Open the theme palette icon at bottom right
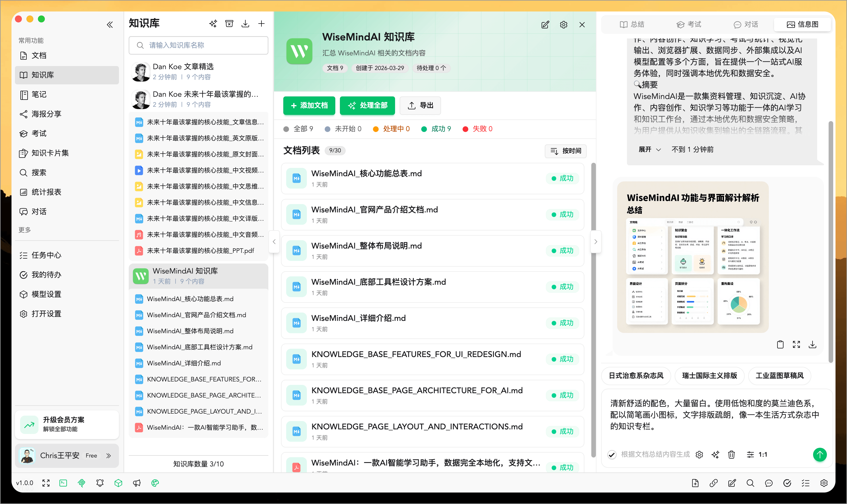847x504 pixels. [x=155, y=482]
